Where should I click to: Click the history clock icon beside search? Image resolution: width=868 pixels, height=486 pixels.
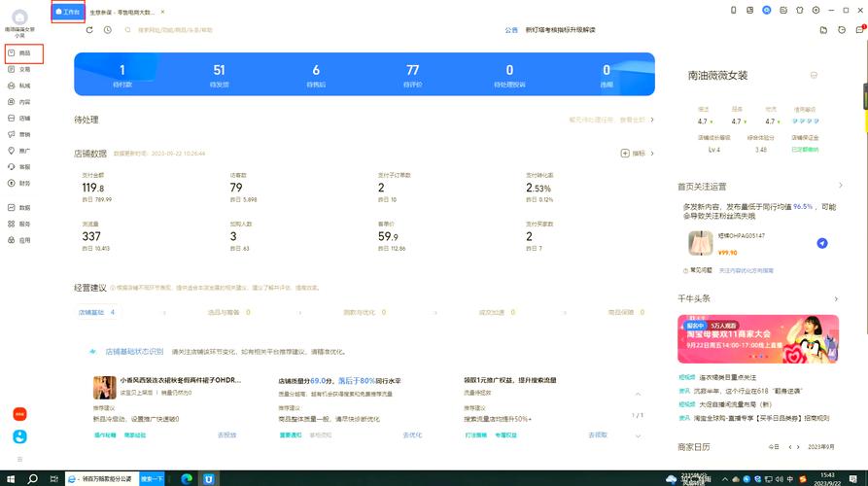[x=107, y=30]
